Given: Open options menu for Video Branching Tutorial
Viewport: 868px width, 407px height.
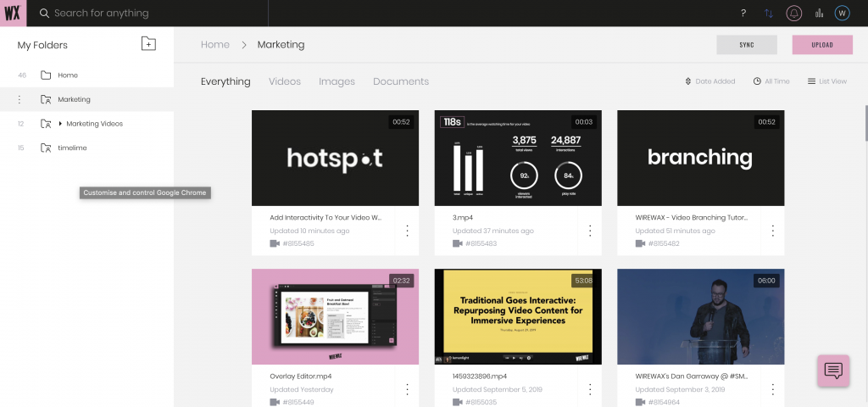Looking at the screenshot, I should point(773,231).
